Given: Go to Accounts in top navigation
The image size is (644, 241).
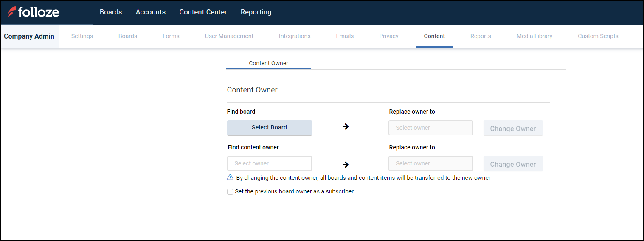Looking at the screenshot, I should (x=151, y=12).
